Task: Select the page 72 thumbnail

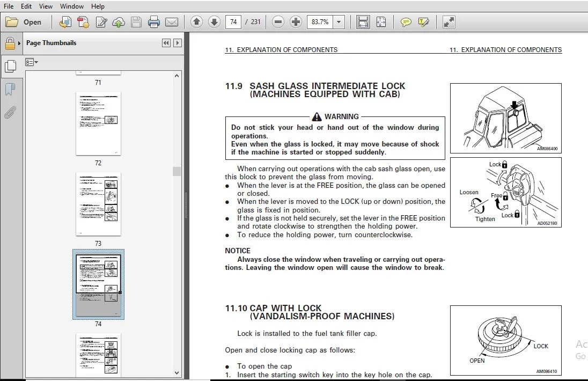Action: click(98, 123)
